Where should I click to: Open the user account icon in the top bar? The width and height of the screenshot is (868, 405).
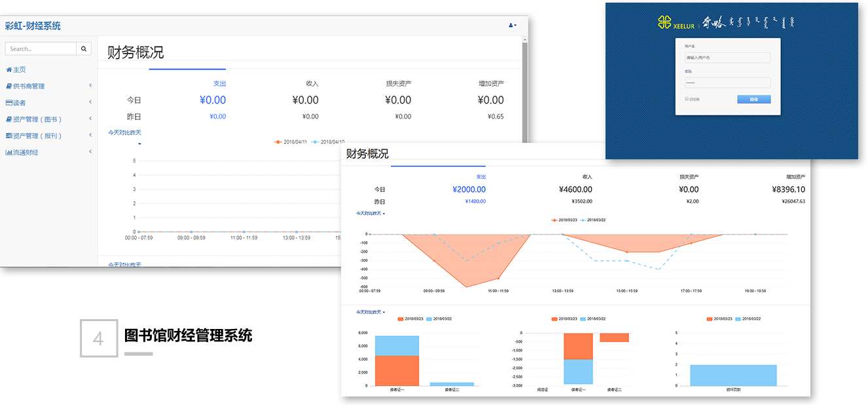[513, 26]
